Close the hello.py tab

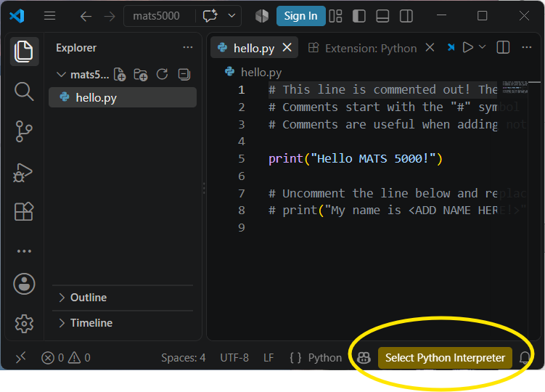click(x=287, y=47)
